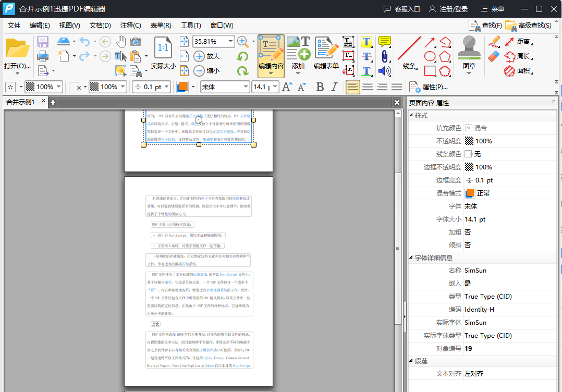Switch to the 合并示例1 document tab

21,102
